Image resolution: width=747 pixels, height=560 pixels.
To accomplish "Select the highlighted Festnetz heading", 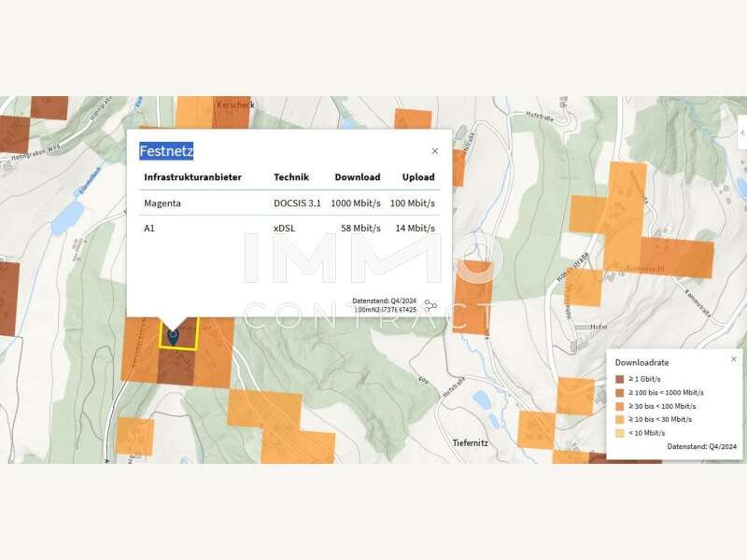I will 166,151.
